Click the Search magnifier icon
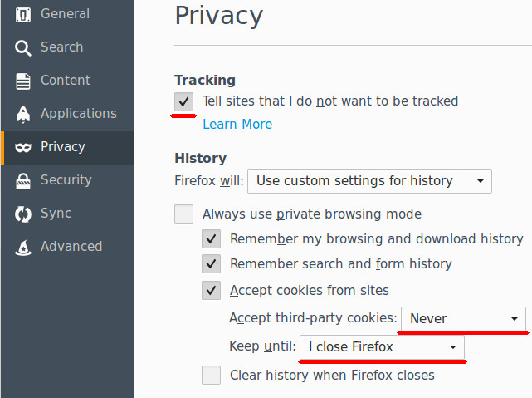This screenshot has width=532, height=398. click(x=23, y=48)
